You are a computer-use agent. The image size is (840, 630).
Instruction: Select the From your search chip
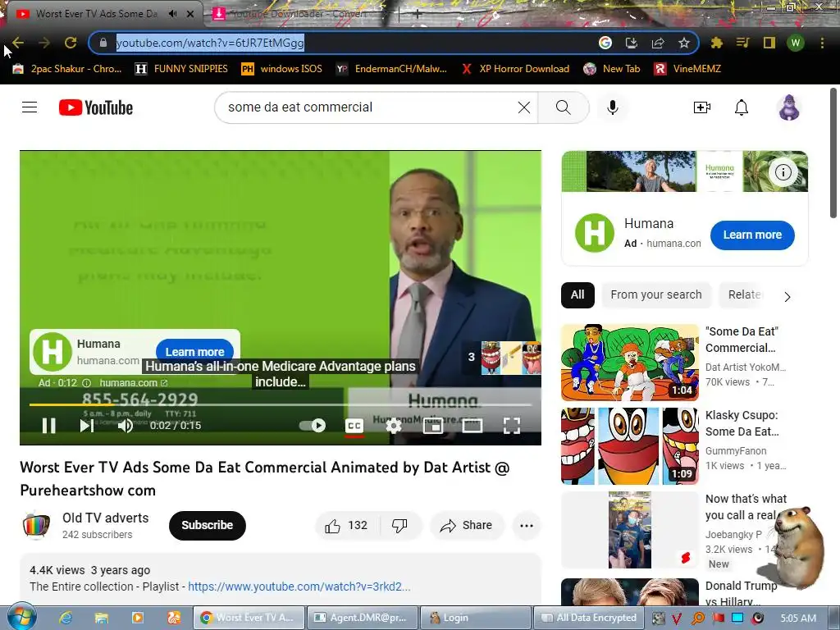[656, 294]
